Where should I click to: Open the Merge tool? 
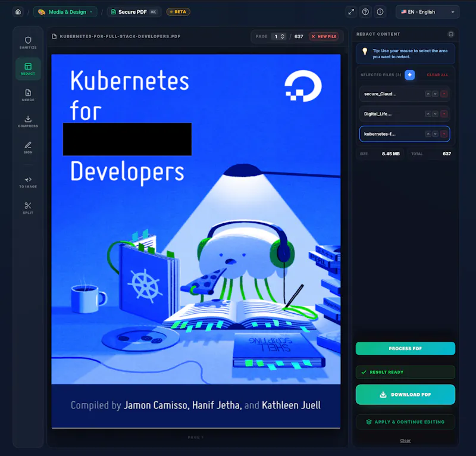[x=28, y=95]
